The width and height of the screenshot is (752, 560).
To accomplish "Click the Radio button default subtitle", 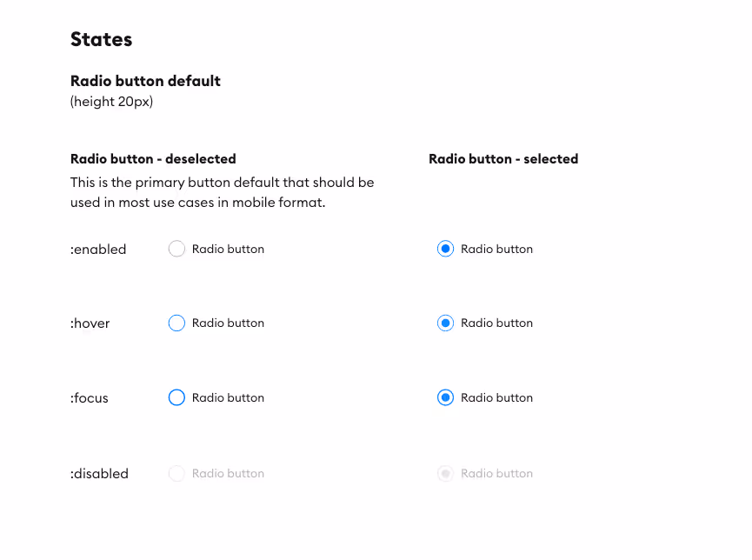I will [145, 80].
